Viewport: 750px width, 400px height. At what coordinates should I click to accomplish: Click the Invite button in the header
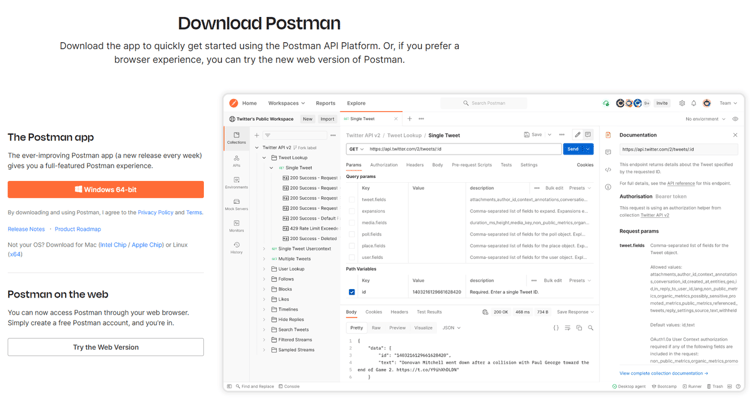662,103
